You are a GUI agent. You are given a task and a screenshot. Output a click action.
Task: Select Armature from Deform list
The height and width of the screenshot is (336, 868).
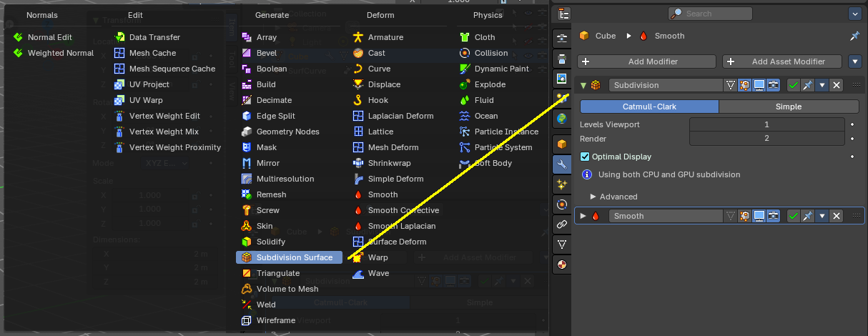400,37
